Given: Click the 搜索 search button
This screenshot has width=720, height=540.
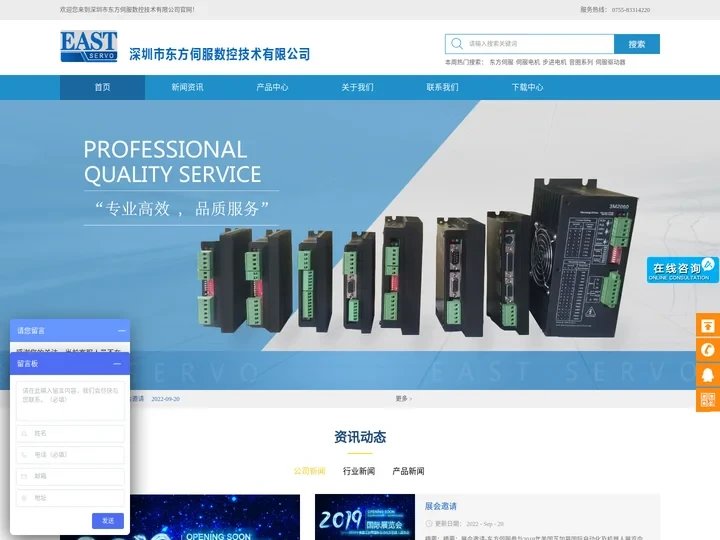Looking at the screenshot, I should 636,44.
